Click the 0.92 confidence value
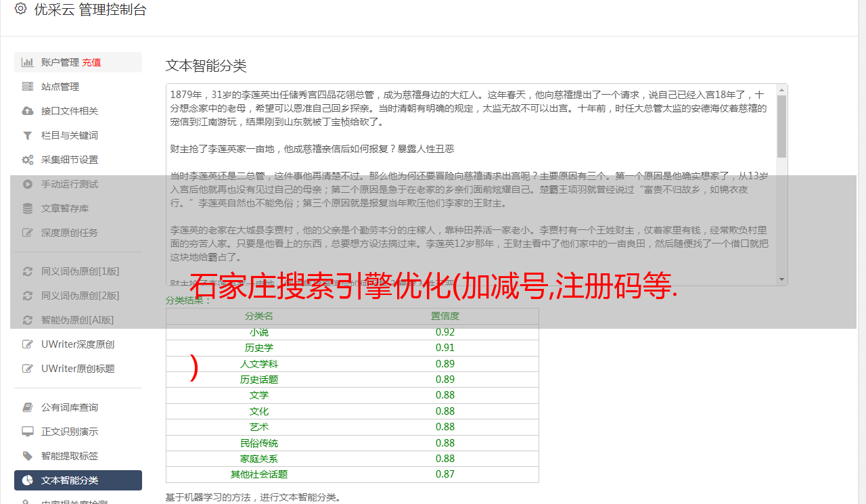Viewport: 866px width, 504px height. tap(445, 332)
